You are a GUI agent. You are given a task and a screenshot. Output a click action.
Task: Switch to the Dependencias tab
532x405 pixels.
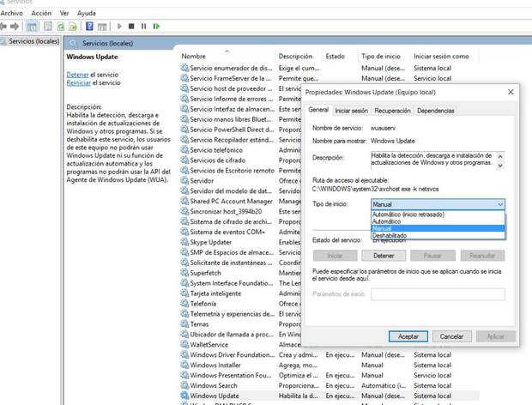tap(435, 111)
